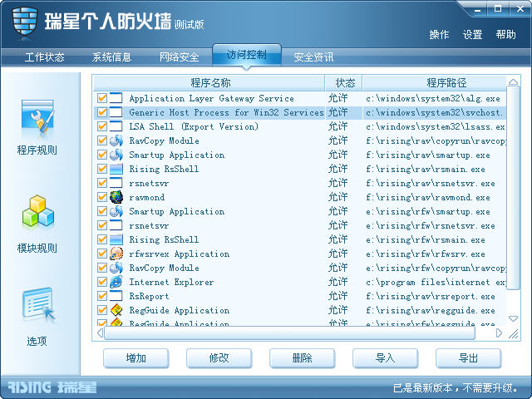Click the Rising shield logo icon
Viewport: 532px width, 399px height.
24,22
